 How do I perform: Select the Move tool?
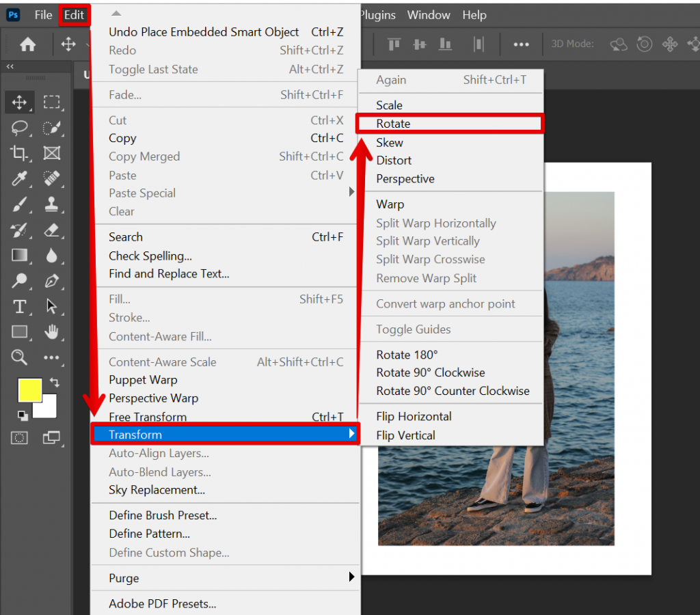19,102
